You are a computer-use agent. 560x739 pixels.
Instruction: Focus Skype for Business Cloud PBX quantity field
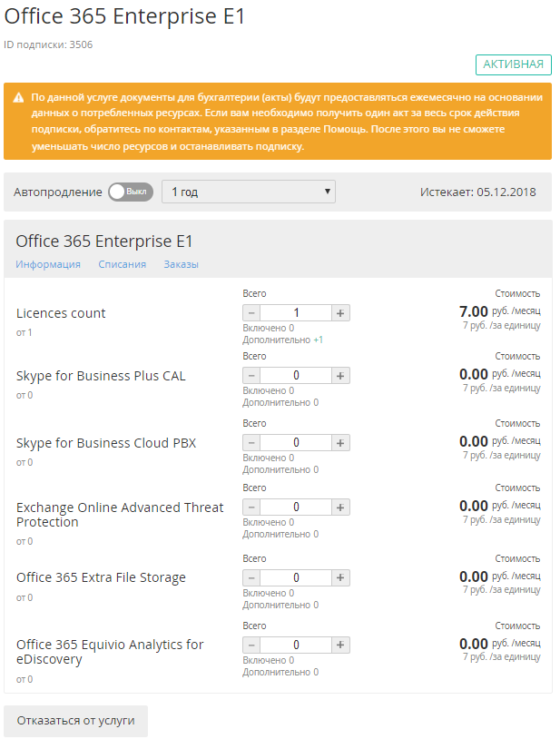pyautogui.click(x=296, y=443)
